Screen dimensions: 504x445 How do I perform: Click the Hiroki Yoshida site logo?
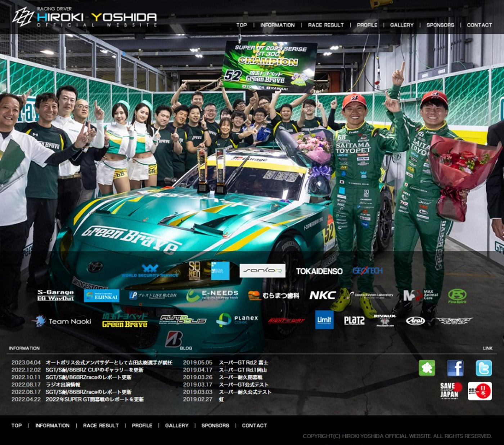tap(85, 17)
